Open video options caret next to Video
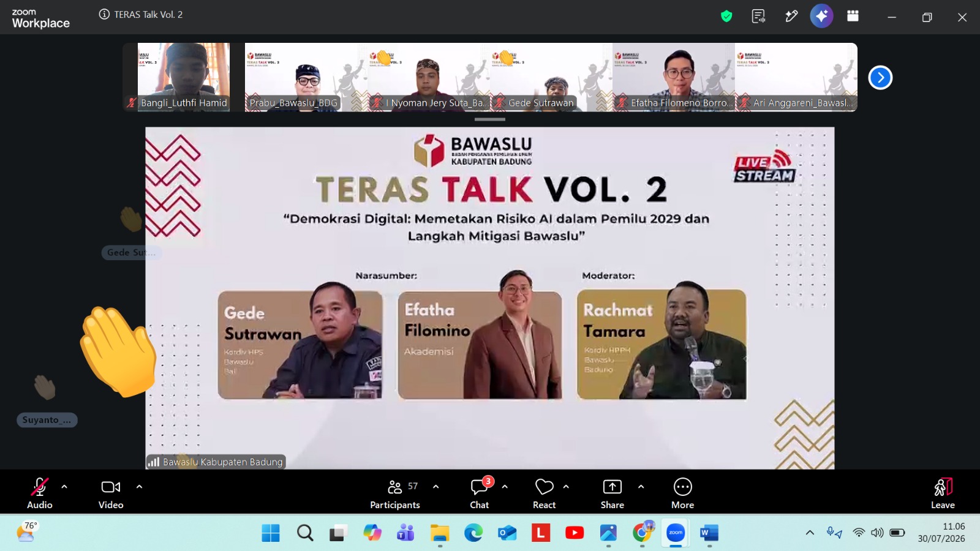The width and height of the screenshot is (980, 551). point(139,487)
